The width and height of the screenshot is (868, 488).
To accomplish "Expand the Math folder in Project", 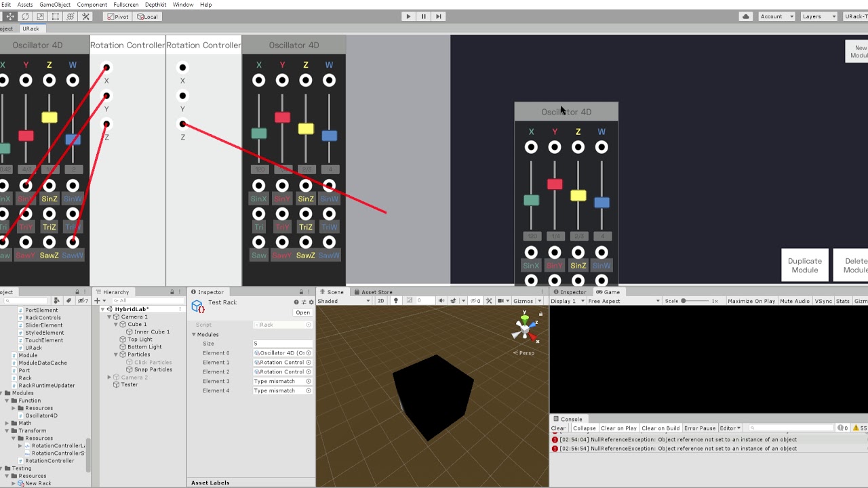I will (x=7, y=424).
